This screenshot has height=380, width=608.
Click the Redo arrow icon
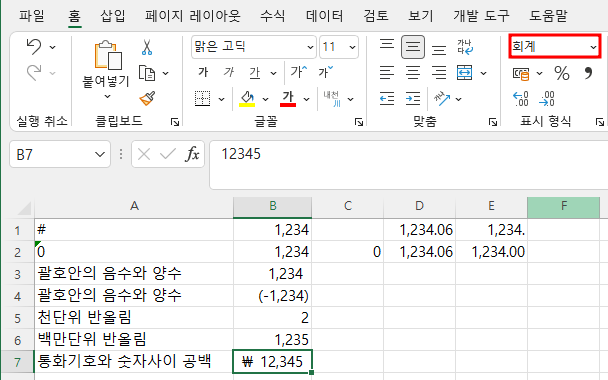34,73
